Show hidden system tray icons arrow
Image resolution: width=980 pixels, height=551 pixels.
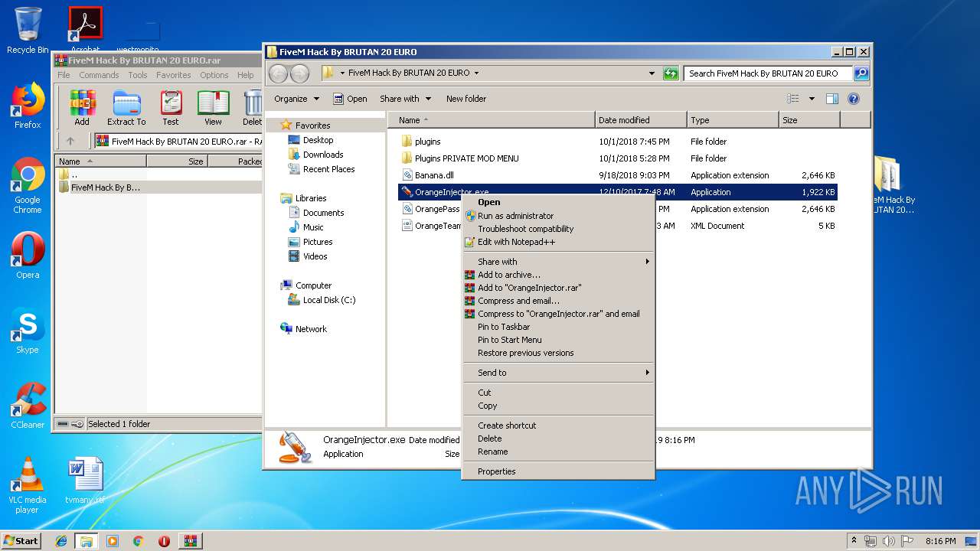pos(854,541)
